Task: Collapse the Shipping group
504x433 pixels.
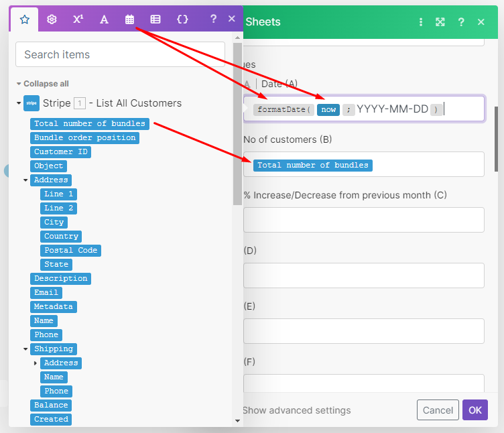Action: point(25,349)
